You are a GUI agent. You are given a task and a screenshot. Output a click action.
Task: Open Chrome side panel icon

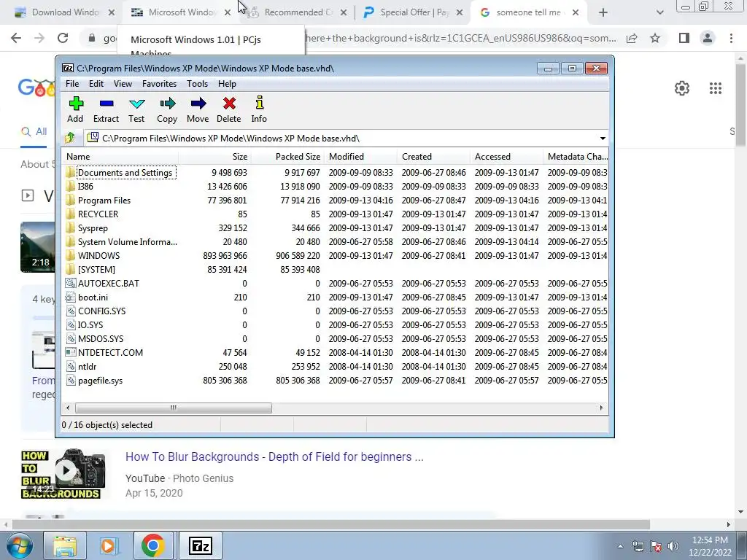(684, 38)
